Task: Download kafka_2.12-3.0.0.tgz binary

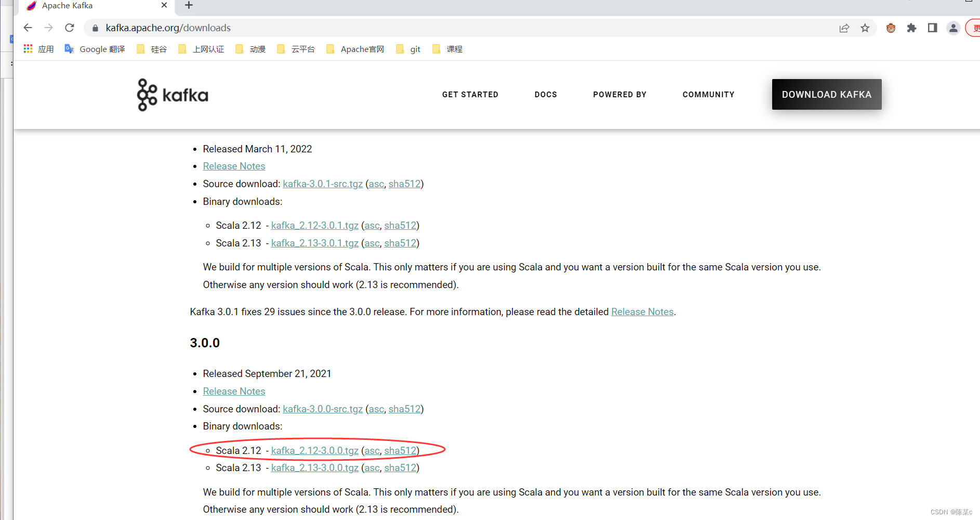Action: [x=315, y=451]
